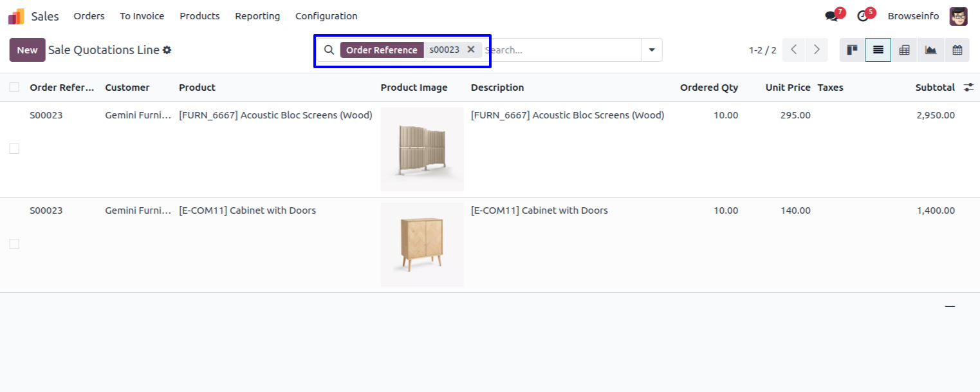Switch to List view
Viewport: 980px width, 392px height.
pos(878,50)
